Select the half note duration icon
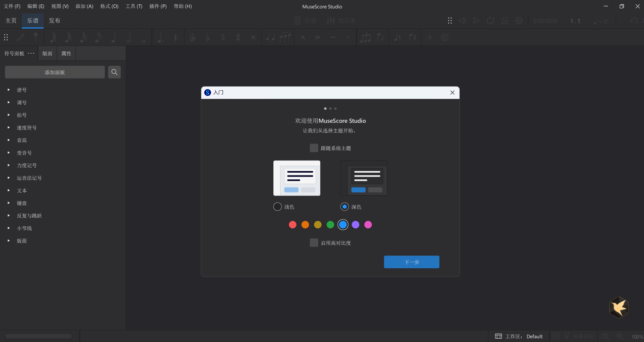This screenshot has height=342, width=644. 128,38
